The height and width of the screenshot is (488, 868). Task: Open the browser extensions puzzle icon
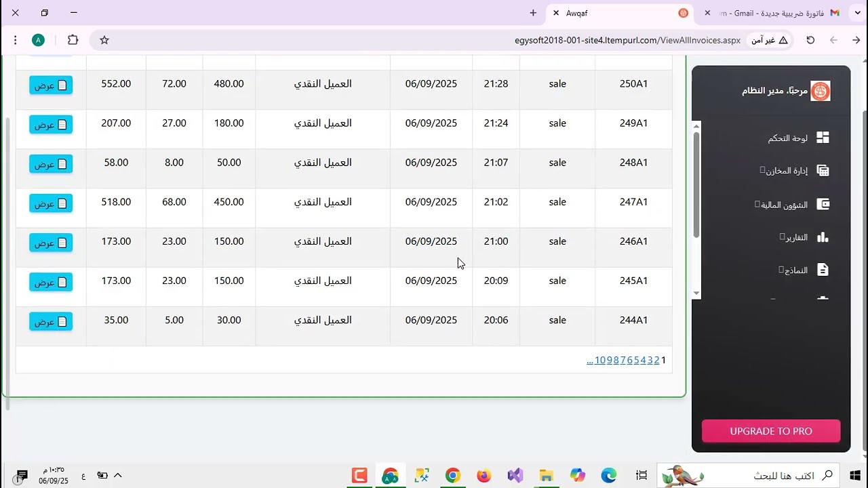(x=73, y=40)
